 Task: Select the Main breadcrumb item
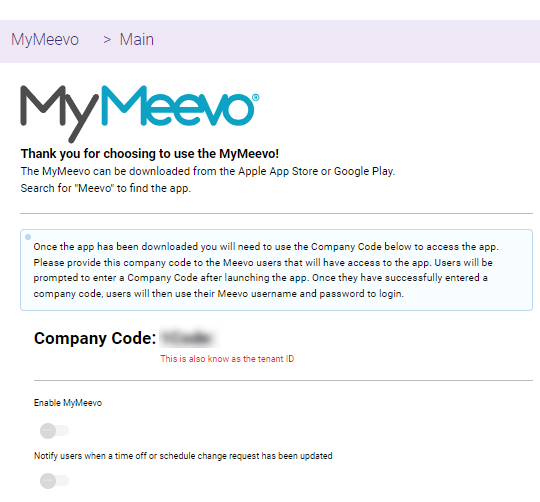coord(136,39)
